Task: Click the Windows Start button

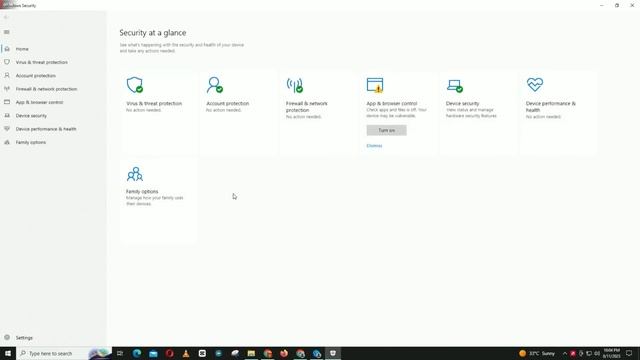Action: click(8, 353)
